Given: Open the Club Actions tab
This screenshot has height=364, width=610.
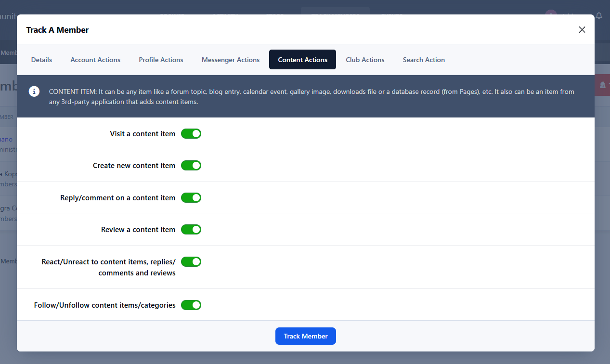Looking at the screenshot, I should click(x=365, y=60).
